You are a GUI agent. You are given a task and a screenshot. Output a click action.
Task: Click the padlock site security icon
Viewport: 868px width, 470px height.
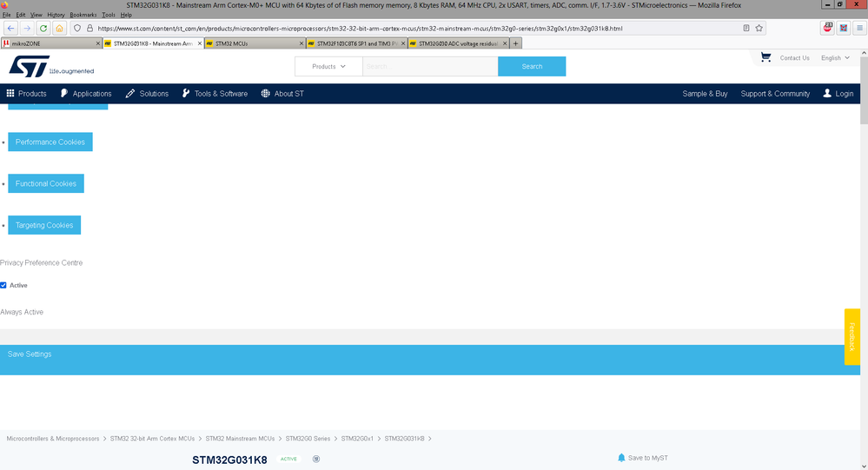click(x=89, y=28)
